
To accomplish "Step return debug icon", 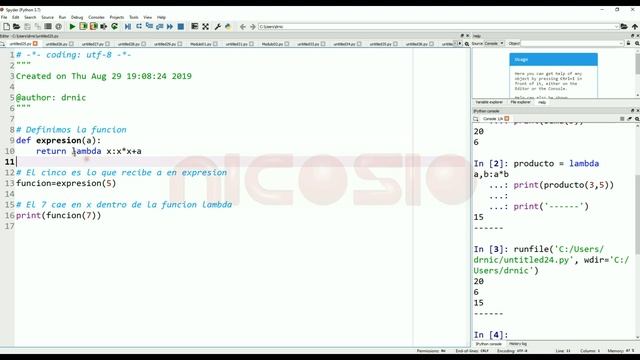I will [x=160, y=27].
